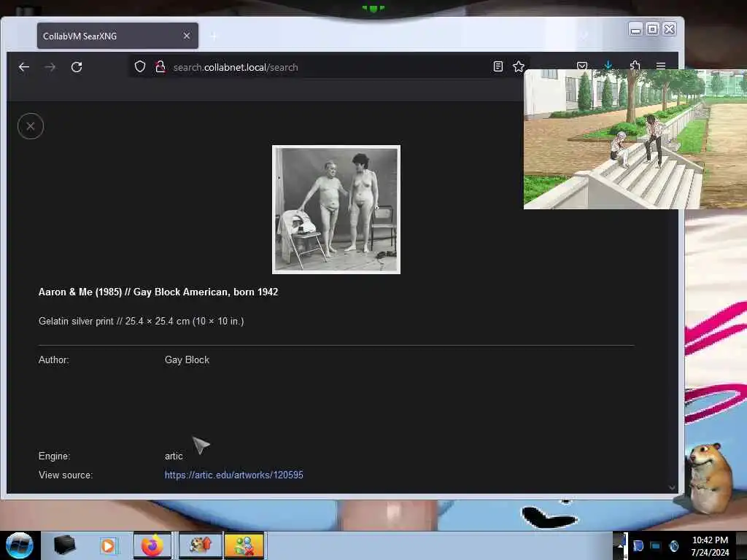Image resolution: width=747 pixels, height=560 pixels.
Task: Open the extensions puzzle icon
Action: click(635, 64)
